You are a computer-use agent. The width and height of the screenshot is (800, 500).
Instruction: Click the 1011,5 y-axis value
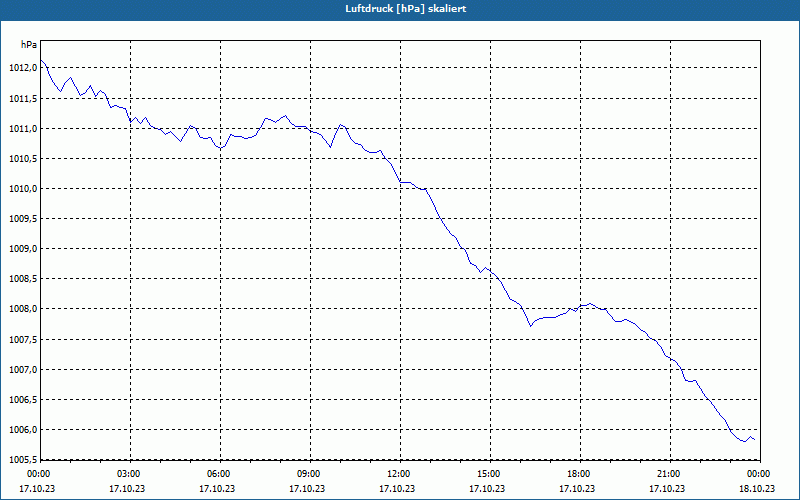[23, 98]
